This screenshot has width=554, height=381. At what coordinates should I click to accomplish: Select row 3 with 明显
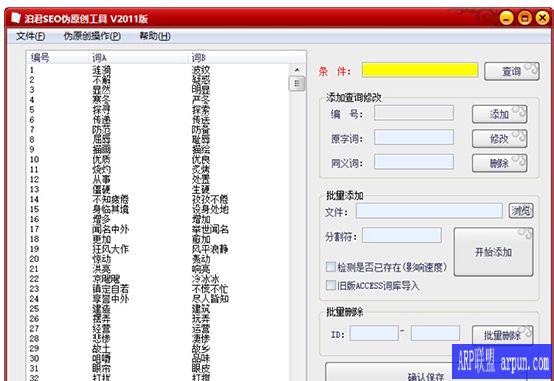(158, 90)
